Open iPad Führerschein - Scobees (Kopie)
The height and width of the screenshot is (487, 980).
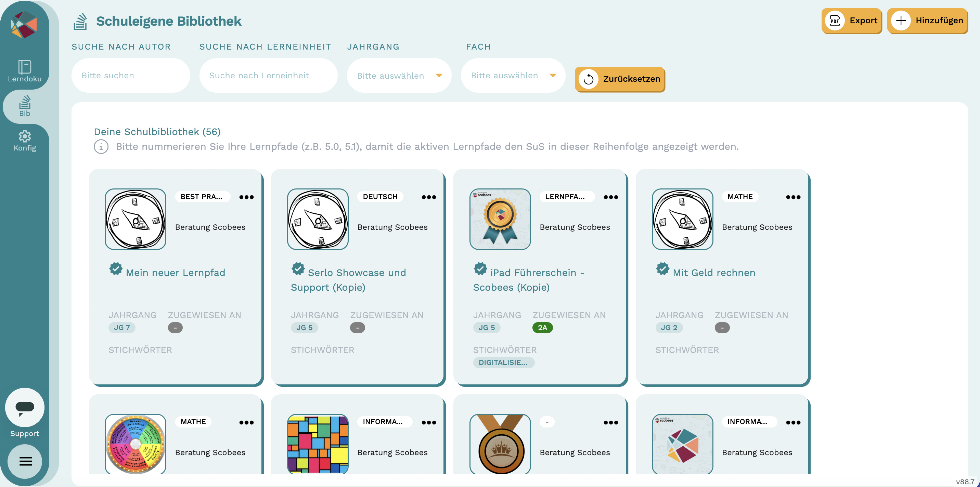[529, 280]
